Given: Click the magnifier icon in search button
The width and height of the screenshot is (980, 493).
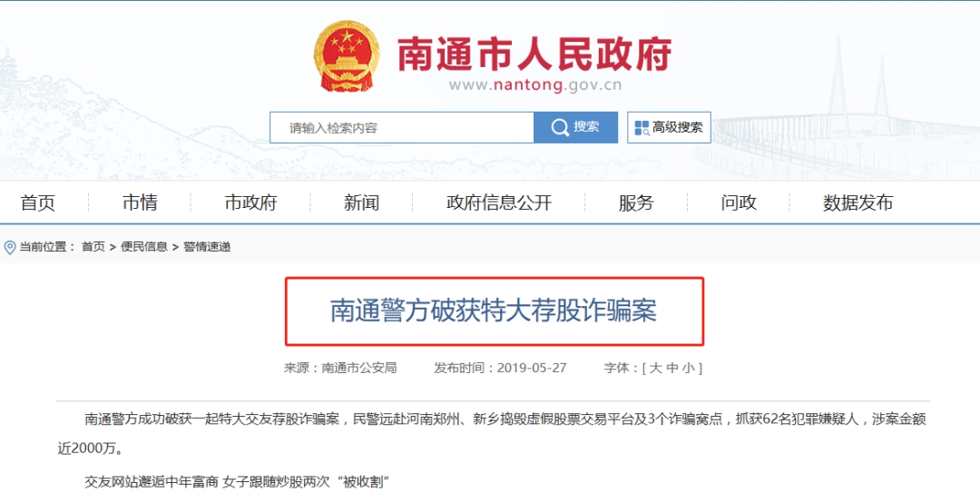Looking at the screenshot, I should 560,128.
